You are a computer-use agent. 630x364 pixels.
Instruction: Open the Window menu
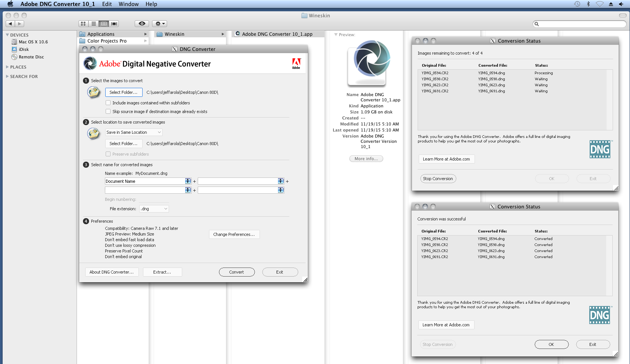(x=129, y=4)
